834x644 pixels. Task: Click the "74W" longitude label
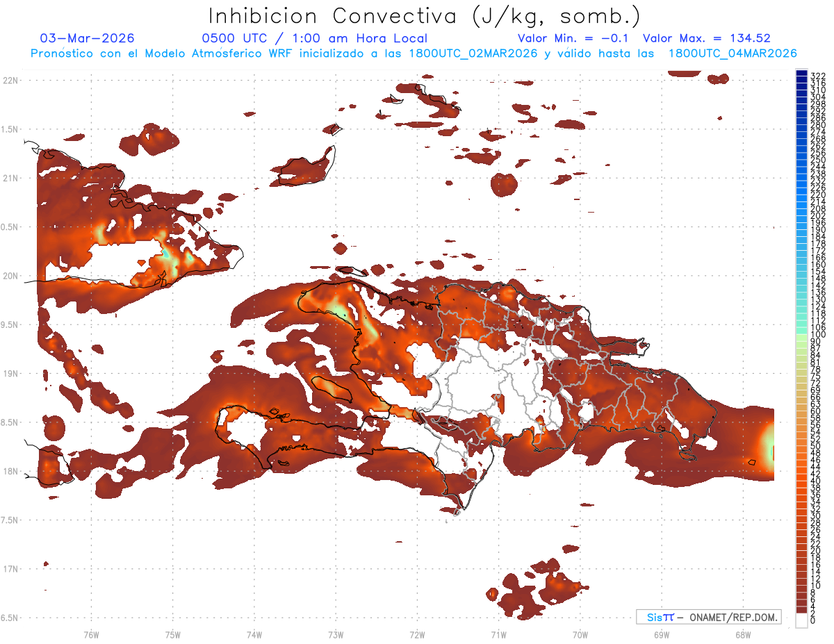(x=254, y=634)
